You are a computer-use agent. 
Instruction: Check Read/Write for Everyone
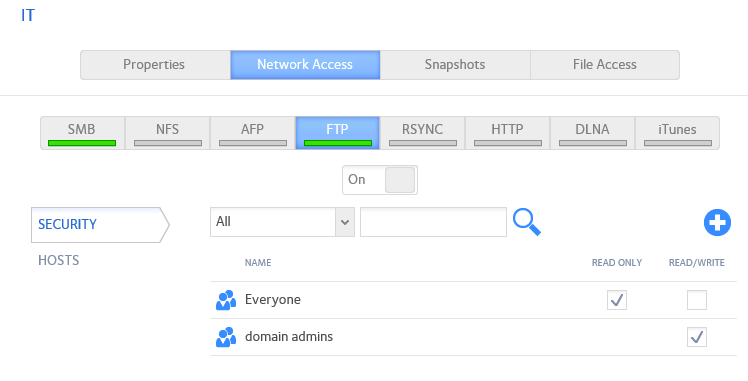696,300
